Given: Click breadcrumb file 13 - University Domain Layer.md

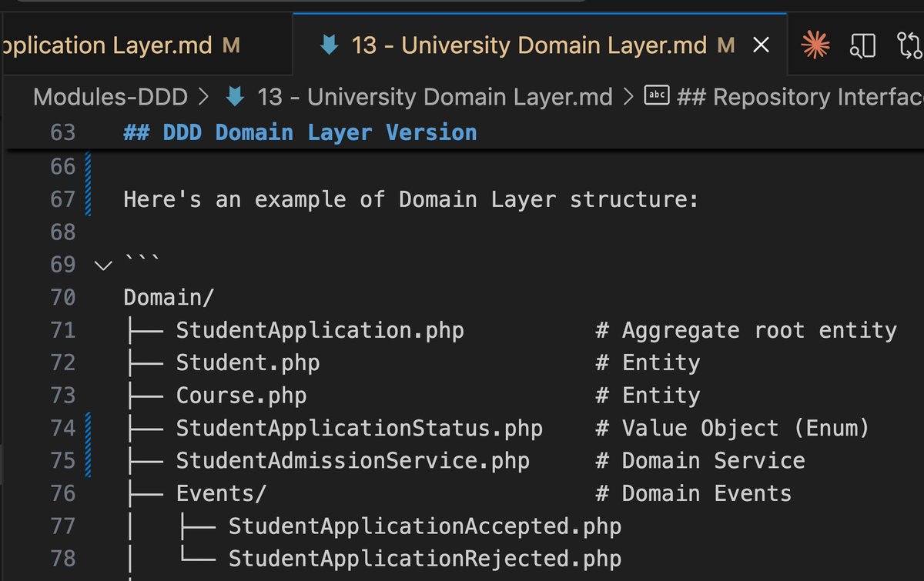Looking at the screenshot, I should [x=434, y=97].
